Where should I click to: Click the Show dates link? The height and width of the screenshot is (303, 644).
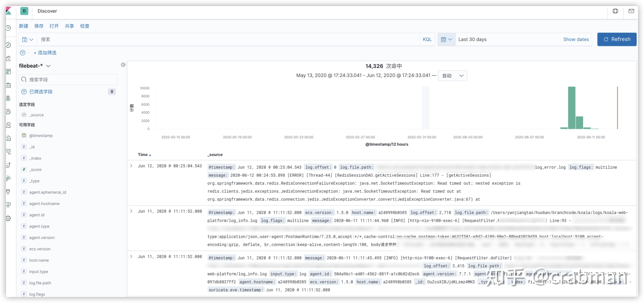[576, 39]
